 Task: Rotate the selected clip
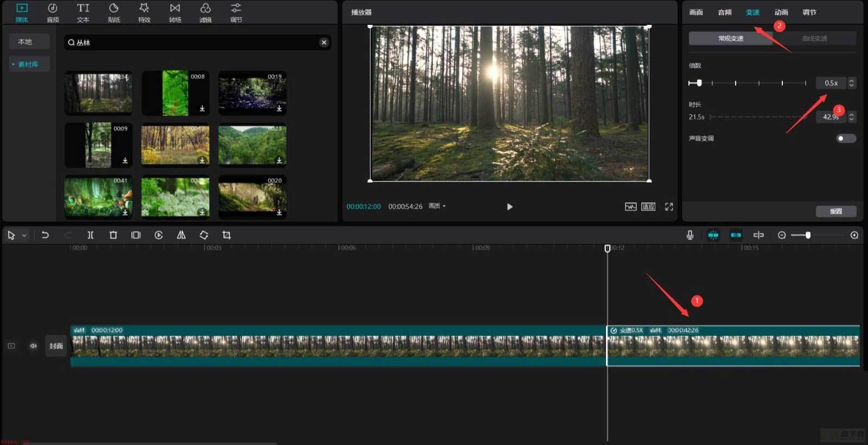click(x=204, y=235)
